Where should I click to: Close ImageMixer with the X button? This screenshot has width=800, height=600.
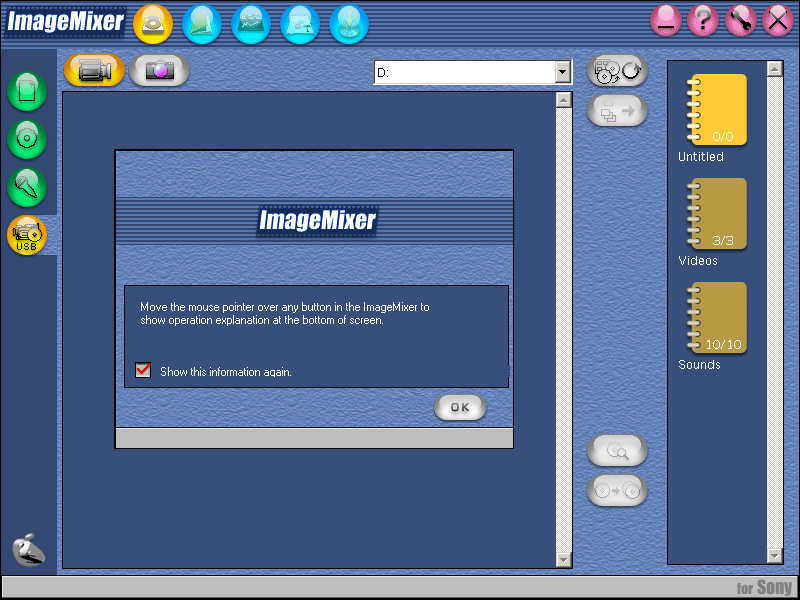(x=778, y=21)
